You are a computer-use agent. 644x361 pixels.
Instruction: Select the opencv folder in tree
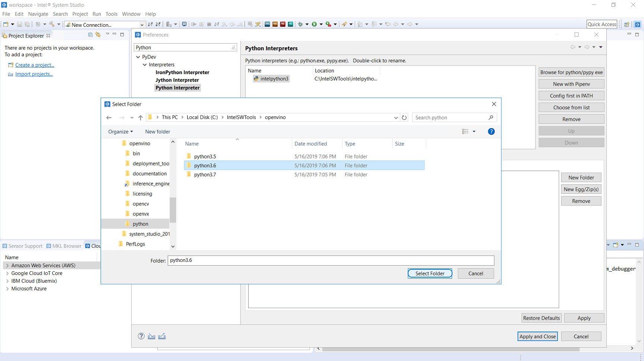pos(141,204)
